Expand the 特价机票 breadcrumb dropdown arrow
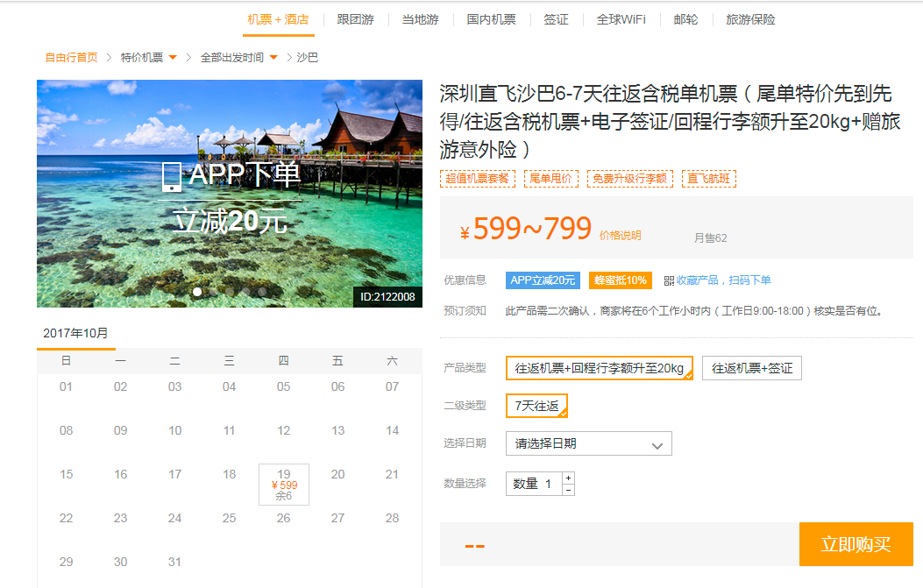The width and height of the screenshot is (923, 588). [173, 58]
